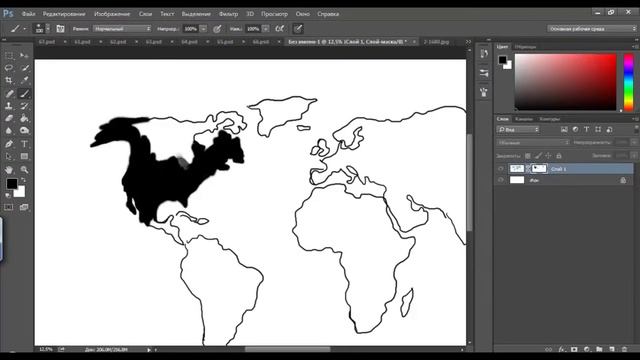Viewport: 640px width, 360px height.
Task: Toggle tablet pressure for brush size
Action: 298,29
